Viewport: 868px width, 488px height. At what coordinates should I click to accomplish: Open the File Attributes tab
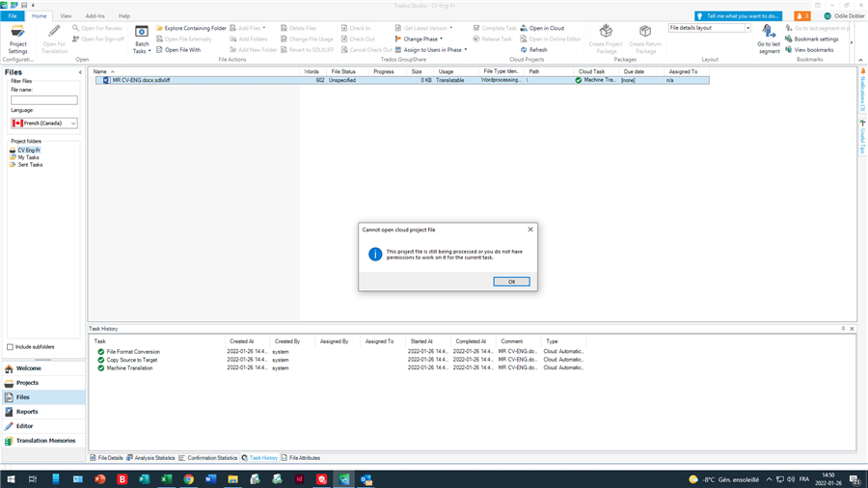click(x=301, y=458)
